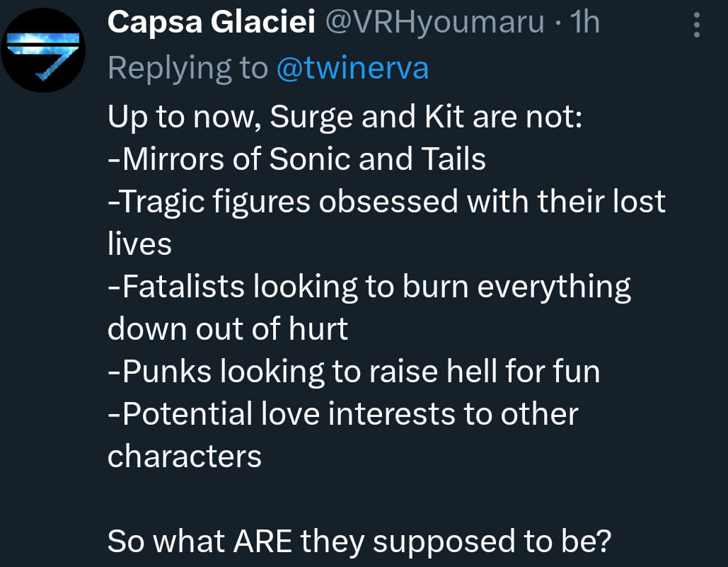Select the word 'characters' in the tweet

point(185,457)
